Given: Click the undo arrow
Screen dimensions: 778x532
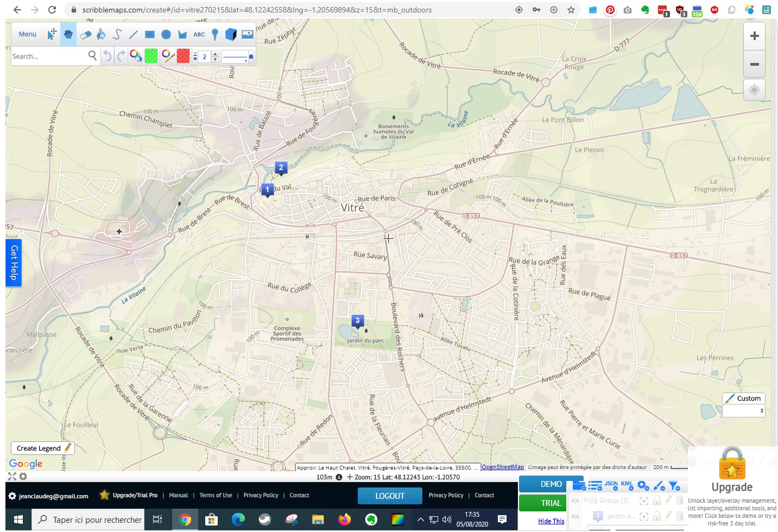Looking at the screenshot, I should point(107,56).
